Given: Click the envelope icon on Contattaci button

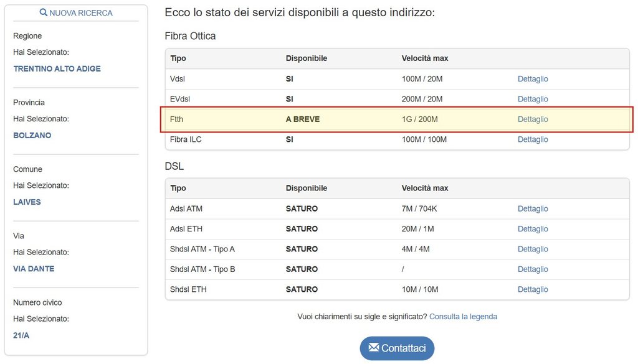Looking at the screenshot, I should 374,347.
